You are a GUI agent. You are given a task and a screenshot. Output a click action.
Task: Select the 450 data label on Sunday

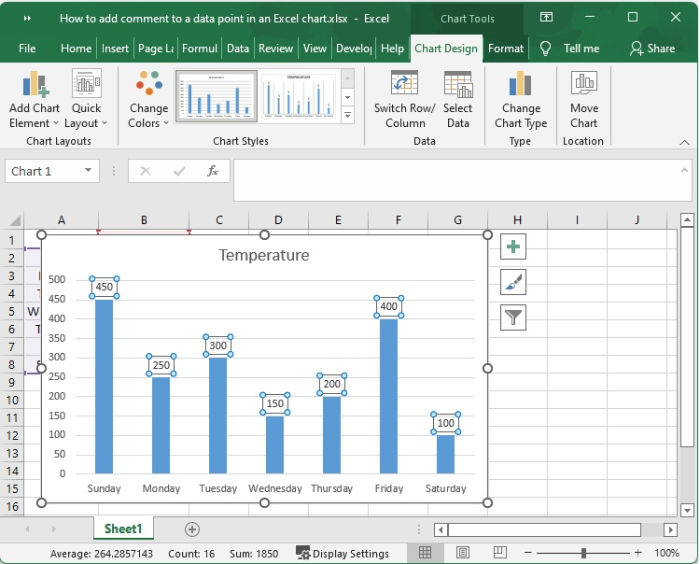pyautogui.click(x=104, y=287)
